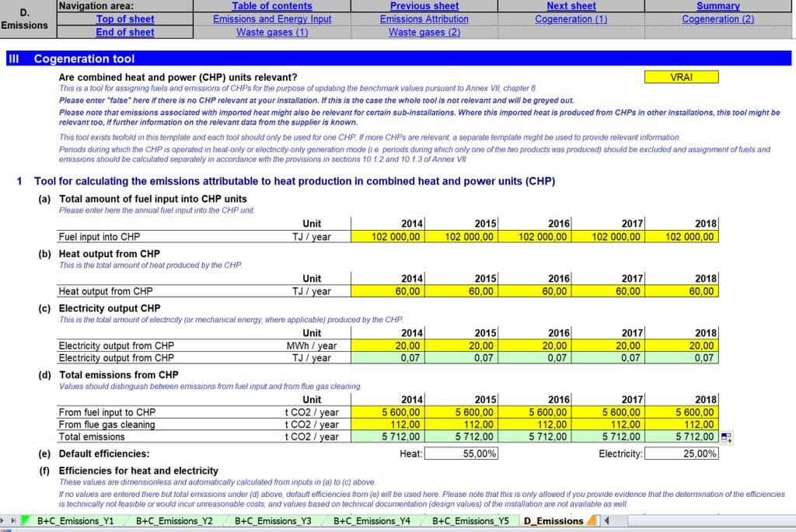796x532 pixels.
Task: Select the Cogeneration tool section header
Action: [399, 58]
